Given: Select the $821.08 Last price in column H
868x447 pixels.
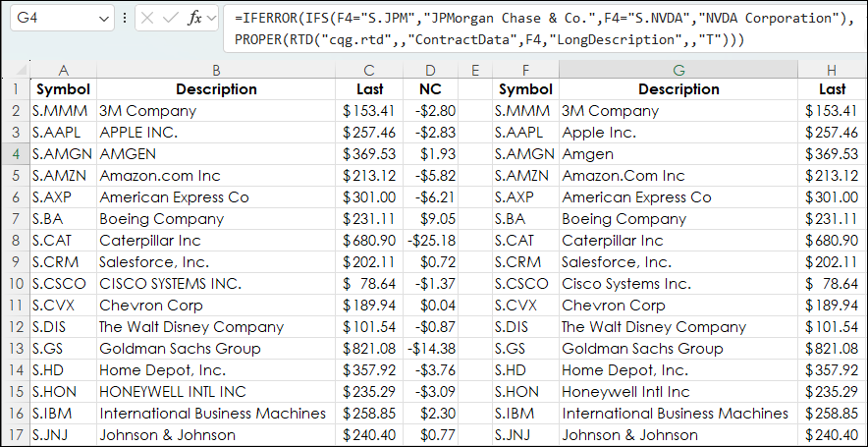Looking at the screenshot, I should (832, 348).
